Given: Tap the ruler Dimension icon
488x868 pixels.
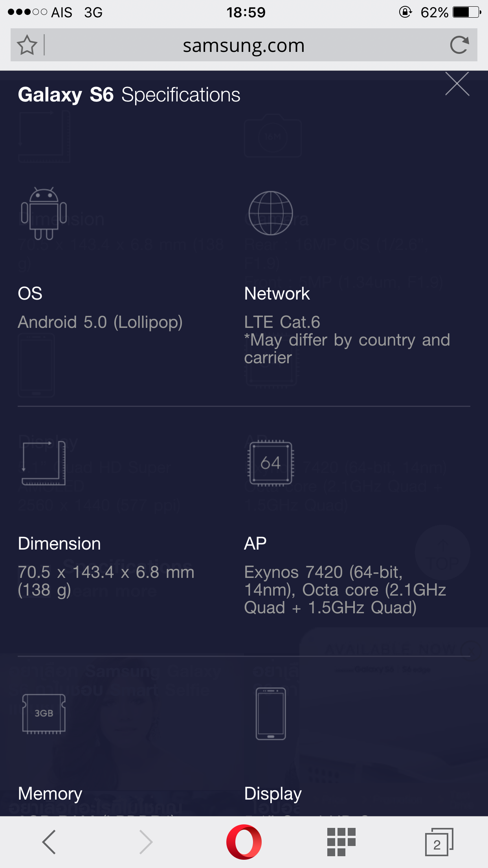Looking at the screenshot, I should 44,463.
